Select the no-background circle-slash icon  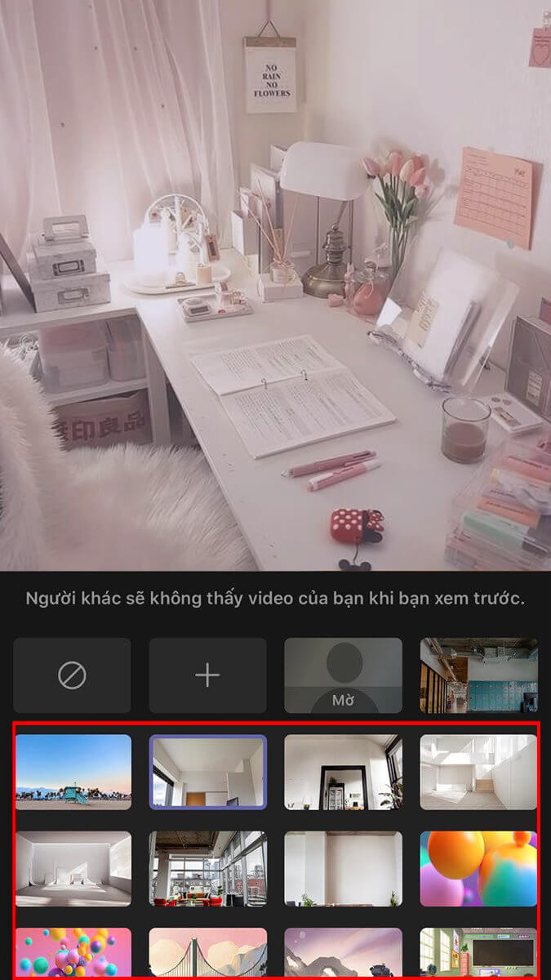[x=72, y=675]
